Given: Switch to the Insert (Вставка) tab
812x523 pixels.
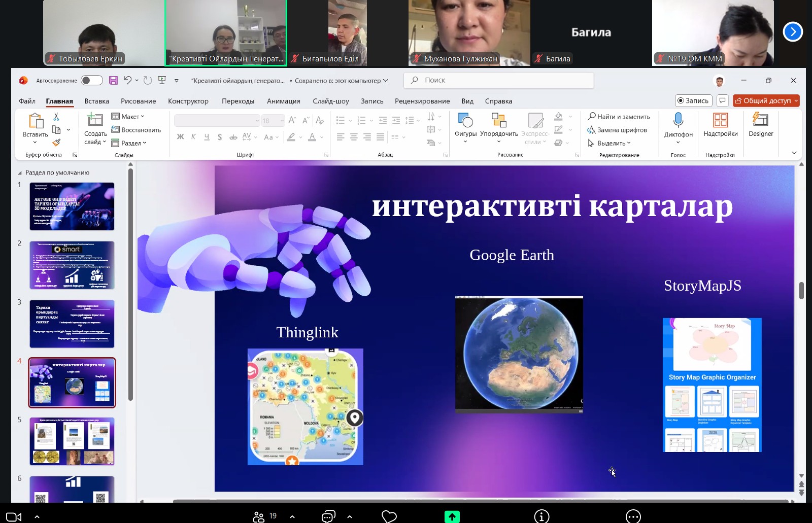Looking at the screenshot, I should [96, 101].
